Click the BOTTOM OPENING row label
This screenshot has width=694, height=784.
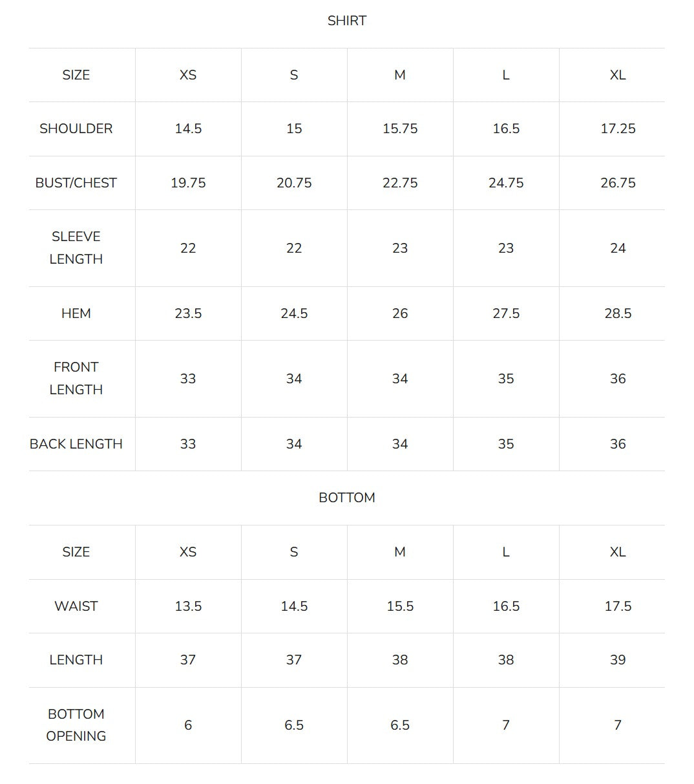click(76, 725)
